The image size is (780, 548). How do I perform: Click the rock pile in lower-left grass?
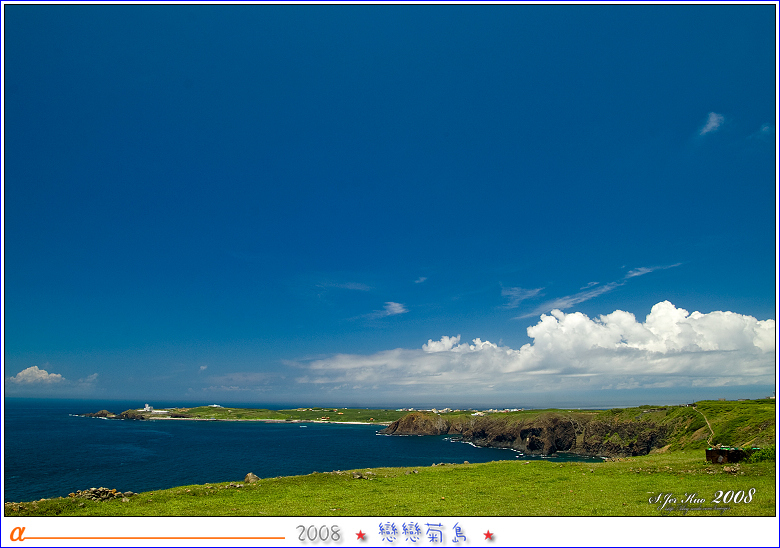click(99, 493)
